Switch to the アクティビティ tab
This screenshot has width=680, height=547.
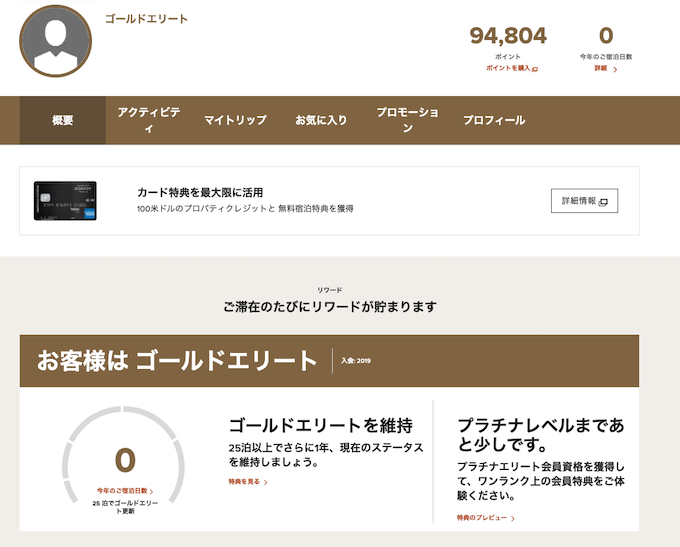click(148, 120)
